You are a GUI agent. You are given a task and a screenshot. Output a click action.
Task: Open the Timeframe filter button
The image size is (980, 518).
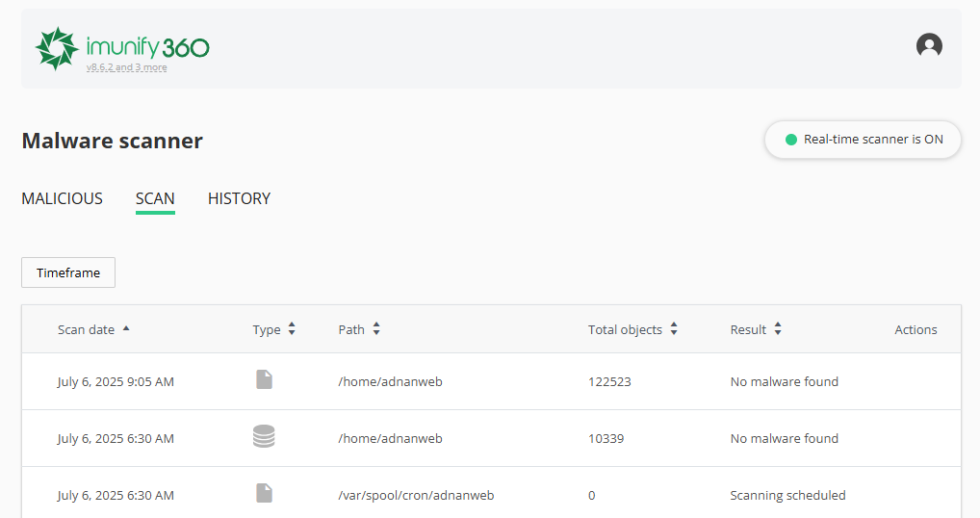coord(68,272)
